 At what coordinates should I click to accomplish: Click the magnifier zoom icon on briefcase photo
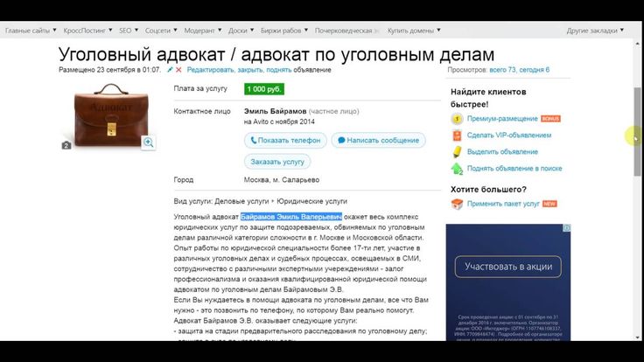coord(148,143)
